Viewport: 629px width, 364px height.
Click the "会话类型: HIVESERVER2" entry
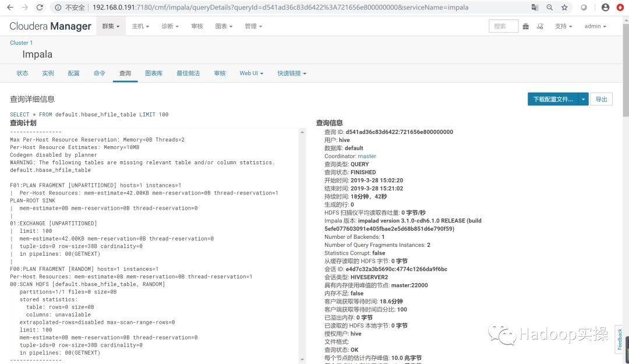[x=356, y=277]
